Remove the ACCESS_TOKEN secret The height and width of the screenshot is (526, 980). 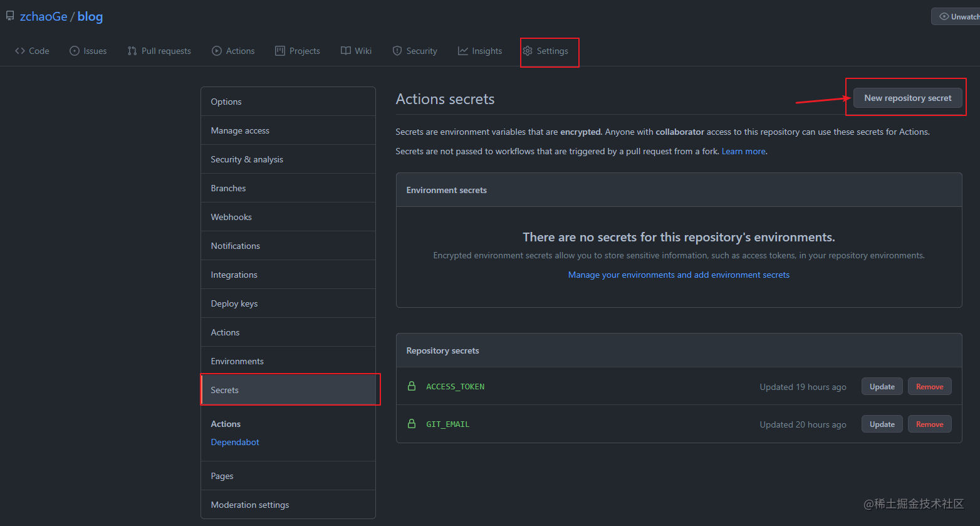930,386
